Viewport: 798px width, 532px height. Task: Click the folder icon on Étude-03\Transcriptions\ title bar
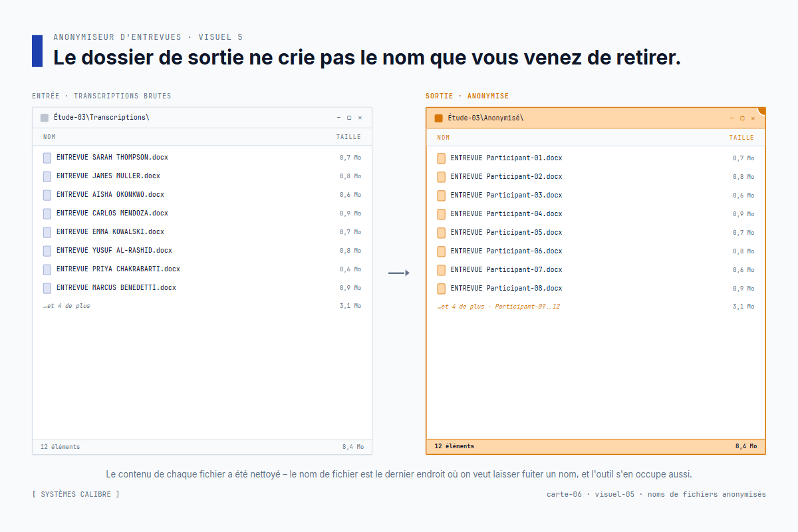coord(44,117)
